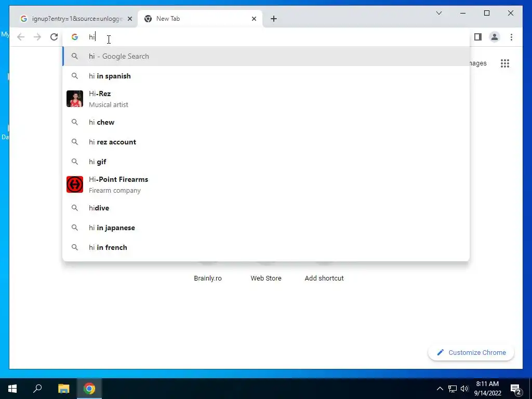Screen dimensions: 532x399
Task: Click the Customize Chrome button
Action: (x=471, y=353)
